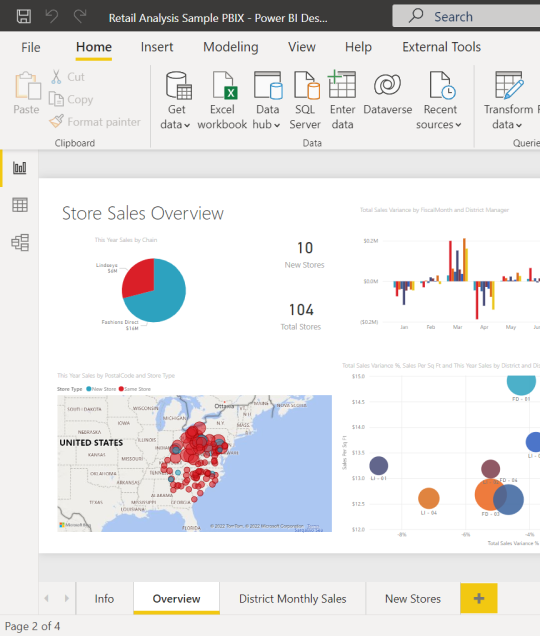The image size is (540, 640).
Task: Open the Modeling ribbon tab
Action: (x=231, y=47)
